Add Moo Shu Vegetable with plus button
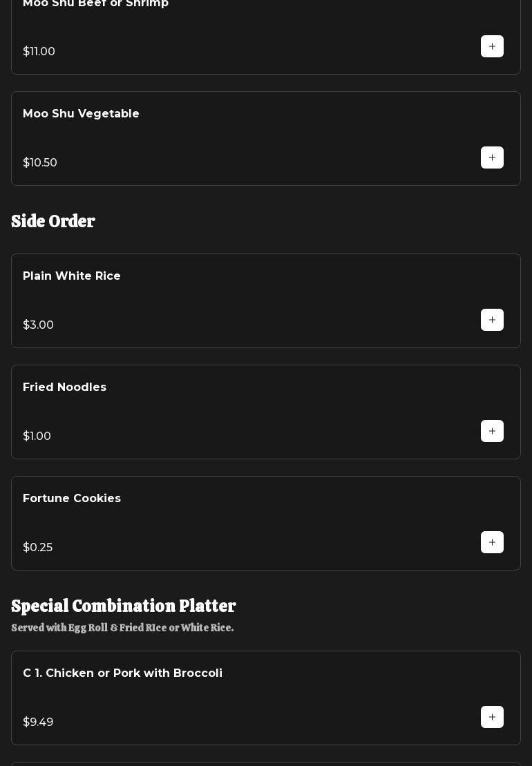The width and height of the screenshot is (532, 766). point(492,157)
